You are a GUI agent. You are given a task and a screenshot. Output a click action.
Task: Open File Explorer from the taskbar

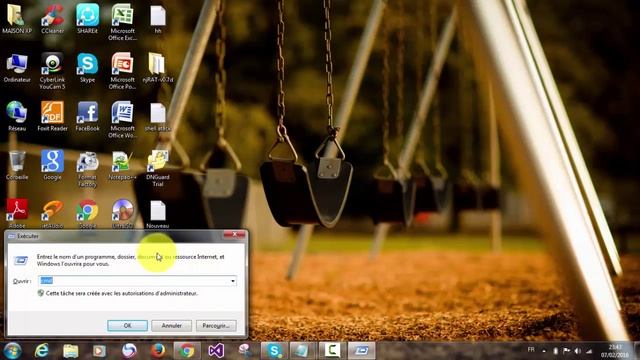tap(71, 351)
